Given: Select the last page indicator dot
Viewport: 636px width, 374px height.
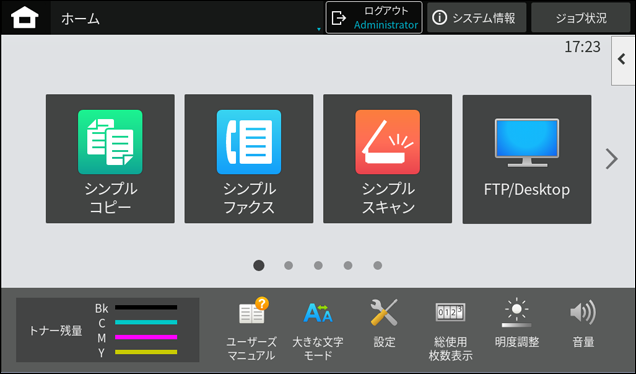Looking at the screenshot, I should point(378,265).
